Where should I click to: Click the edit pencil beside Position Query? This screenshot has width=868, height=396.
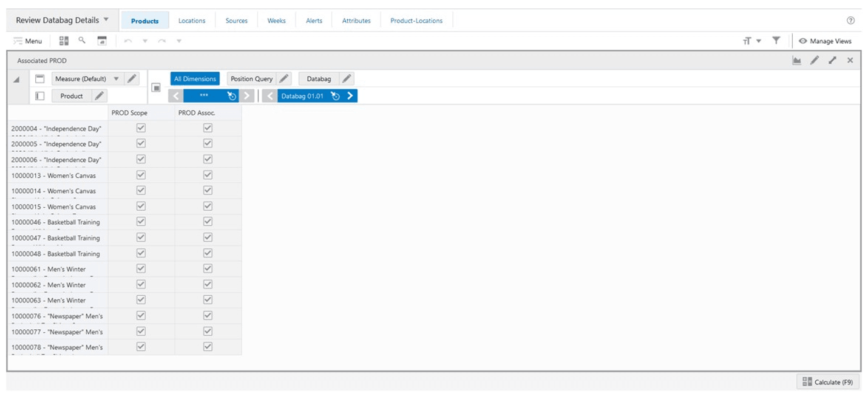(282, 78)
